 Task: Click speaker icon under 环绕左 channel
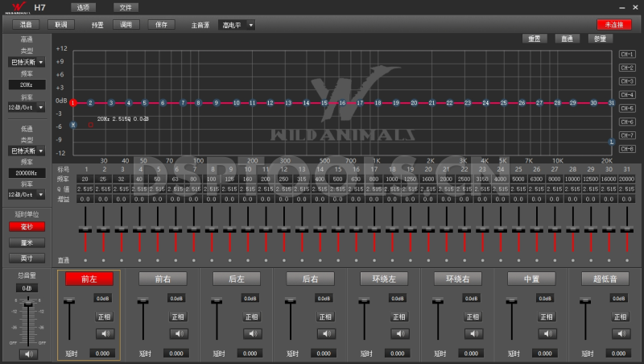tap(399, 333)
